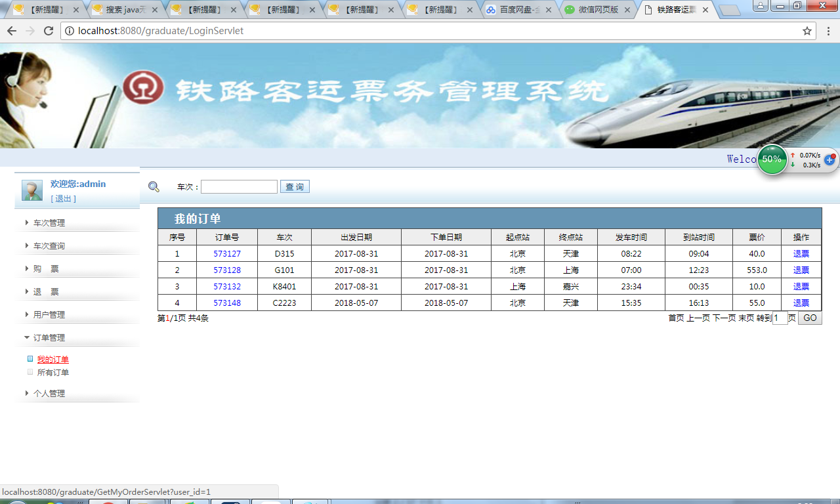This screenshot has height=504, width=840.
Task: Click the browser back arrow
Action: pyautogui.click(x=12, y=30)
